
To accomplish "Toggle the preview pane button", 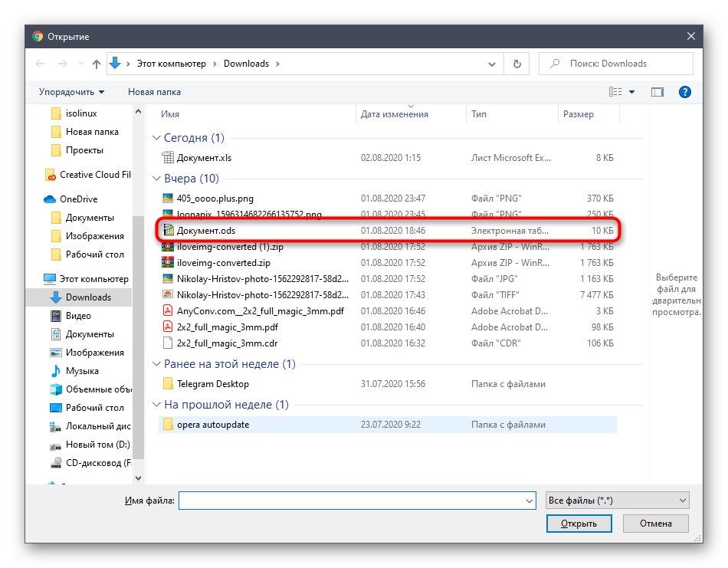I will click(x=657, y=92).
